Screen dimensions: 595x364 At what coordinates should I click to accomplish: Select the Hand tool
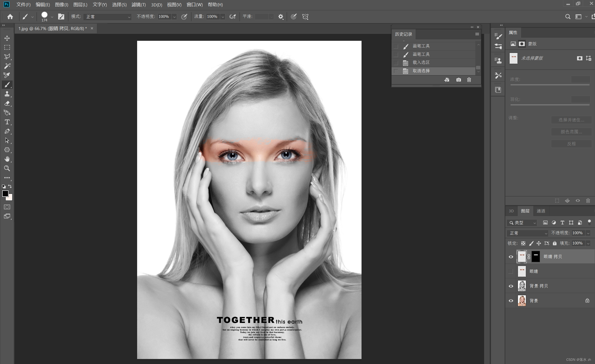click(7, 159)
